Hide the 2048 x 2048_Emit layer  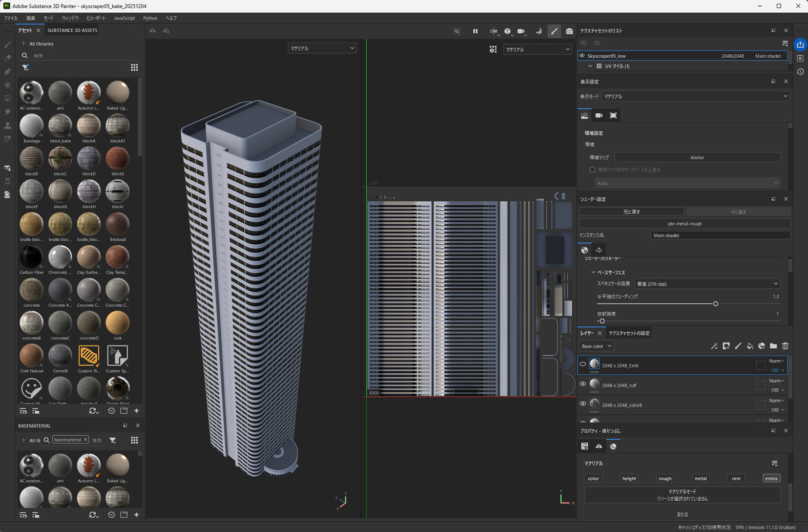[x=583, y=365]
